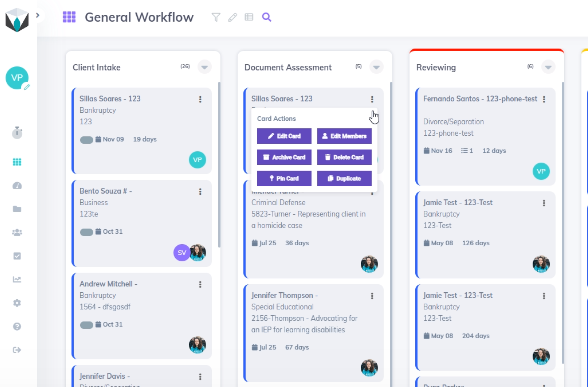Open the Jennifer Thompson card title
The width and height of the screenshot is (588, 387).
[x=285, y=296]
